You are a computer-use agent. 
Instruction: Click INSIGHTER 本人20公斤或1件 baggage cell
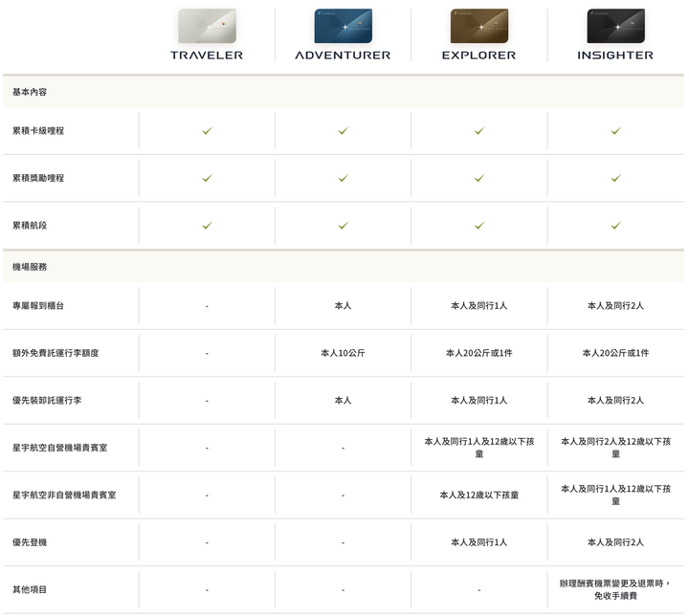pyautogui.click(x=615, y=353)
